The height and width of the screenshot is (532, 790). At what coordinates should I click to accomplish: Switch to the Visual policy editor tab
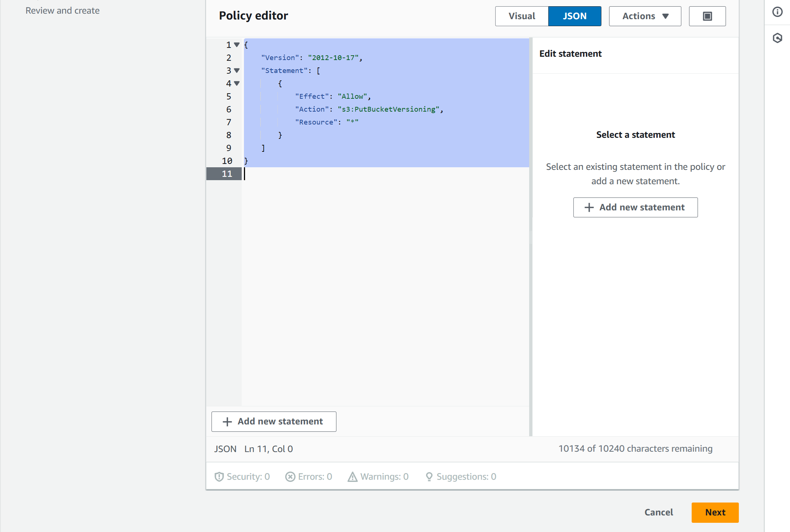521,16
